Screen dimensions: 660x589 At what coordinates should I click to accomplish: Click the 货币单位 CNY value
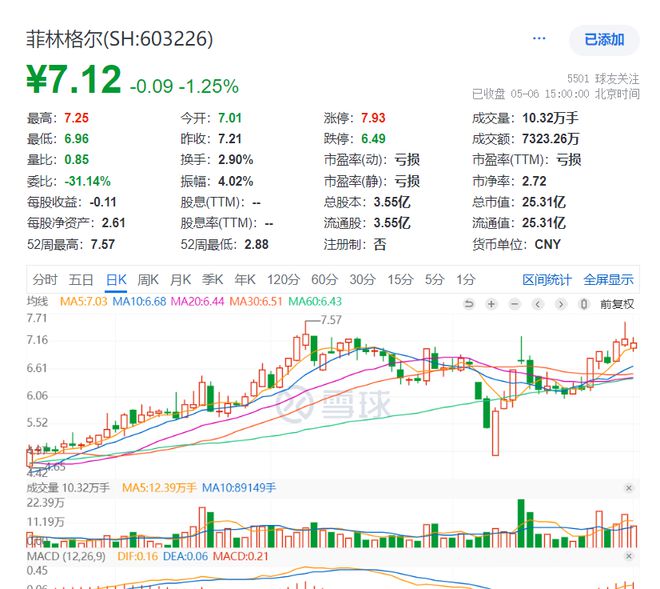point(548,245)
